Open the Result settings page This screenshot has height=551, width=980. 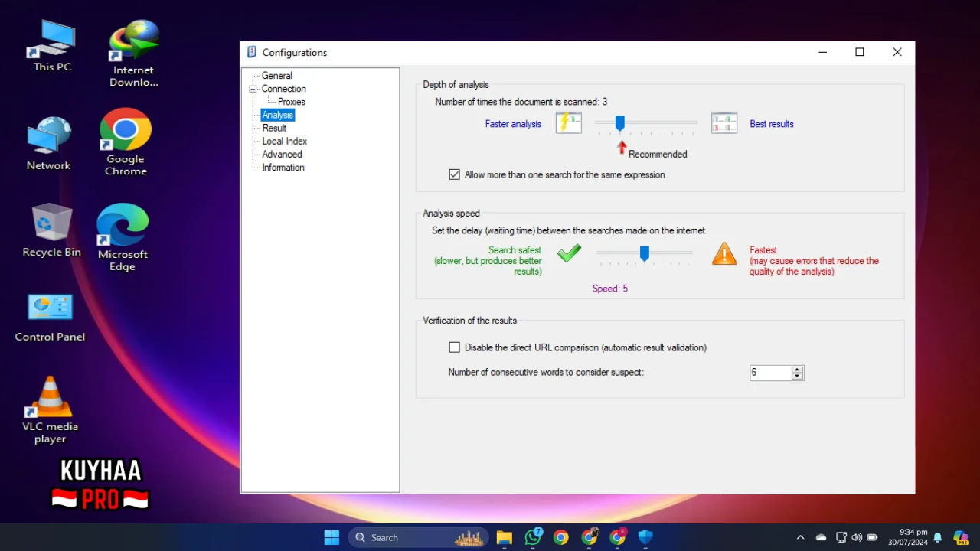pos(274,128)
